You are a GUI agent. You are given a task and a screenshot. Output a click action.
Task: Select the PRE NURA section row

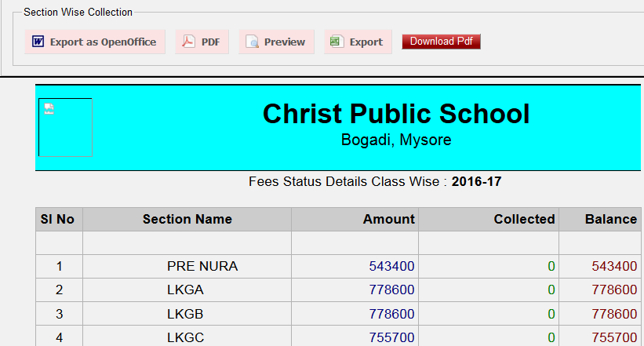202,266
